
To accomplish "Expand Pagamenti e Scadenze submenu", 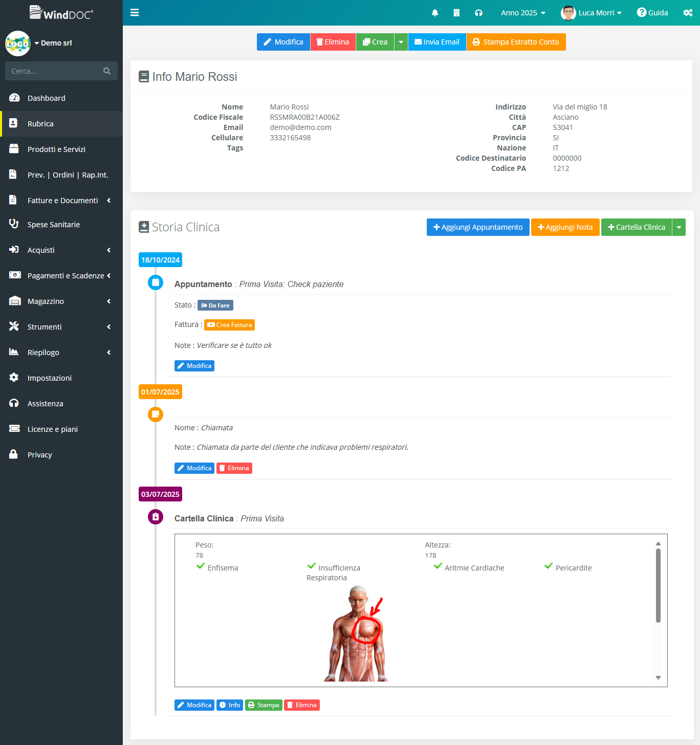I will [108, 276].
